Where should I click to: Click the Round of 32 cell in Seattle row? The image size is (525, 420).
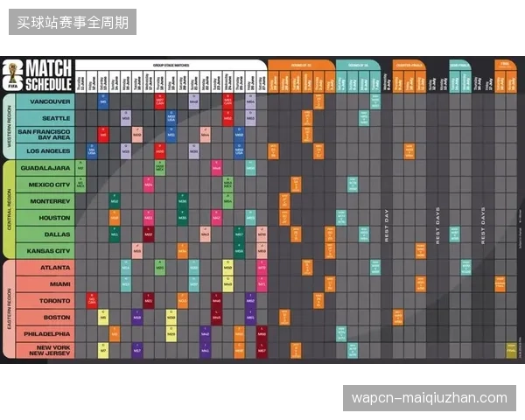307,118
